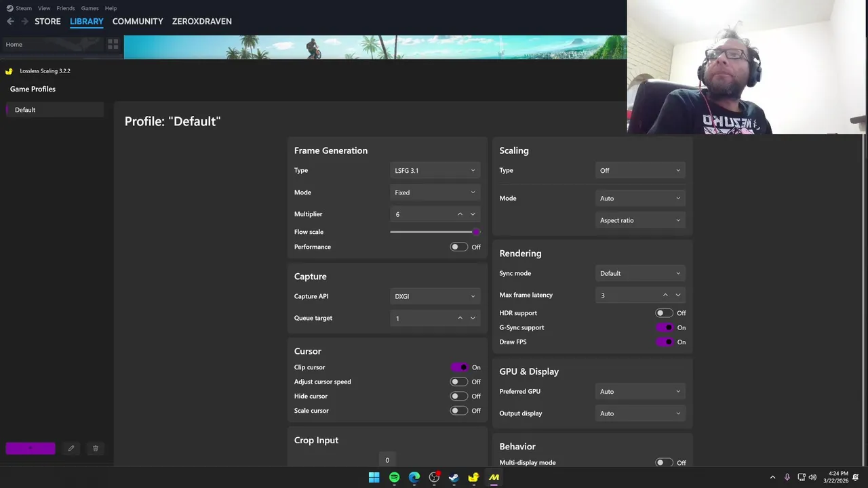The height and width of the screenshot is (488, 868).
Task: Enable Multi-display mode
Action: pyautogui.click(x=665, y=462)
